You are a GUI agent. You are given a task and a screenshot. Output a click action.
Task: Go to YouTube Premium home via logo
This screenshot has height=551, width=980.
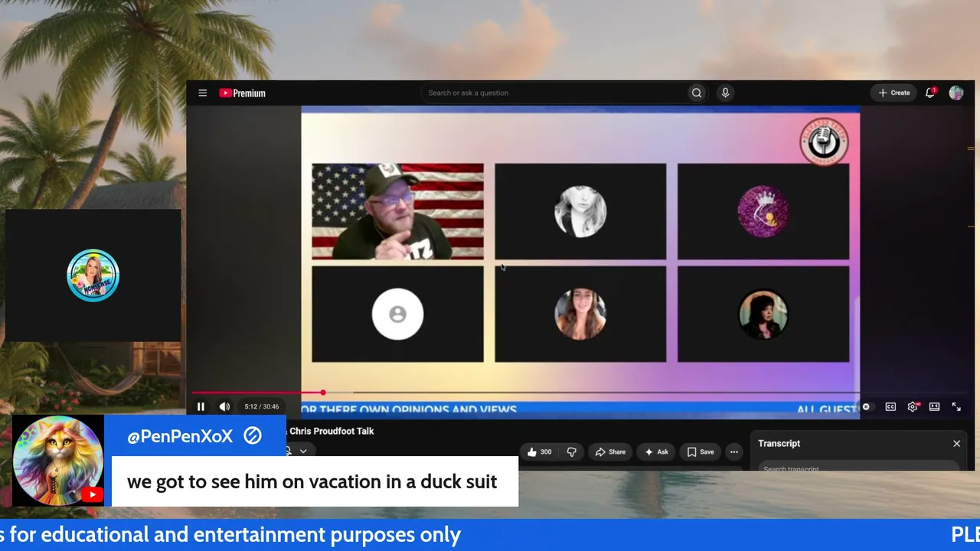[242, 93]
